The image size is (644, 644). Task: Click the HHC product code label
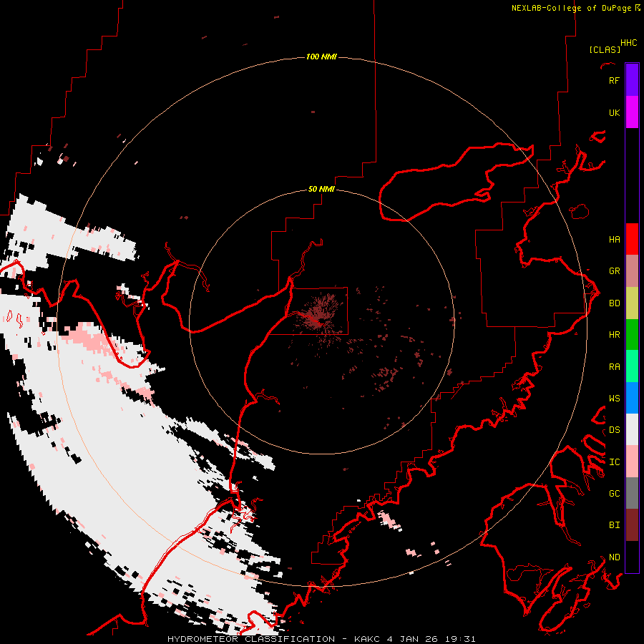tap(628, 43)
